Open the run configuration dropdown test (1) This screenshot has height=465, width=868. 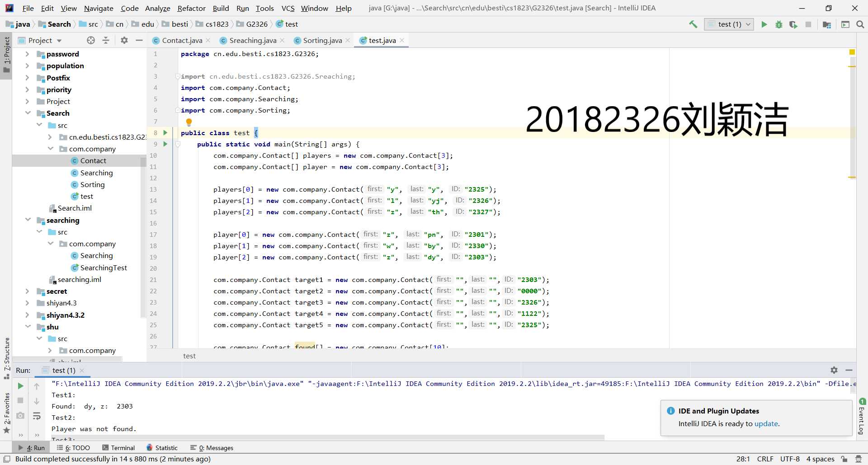pyautogui.click(x=729, y=24)
